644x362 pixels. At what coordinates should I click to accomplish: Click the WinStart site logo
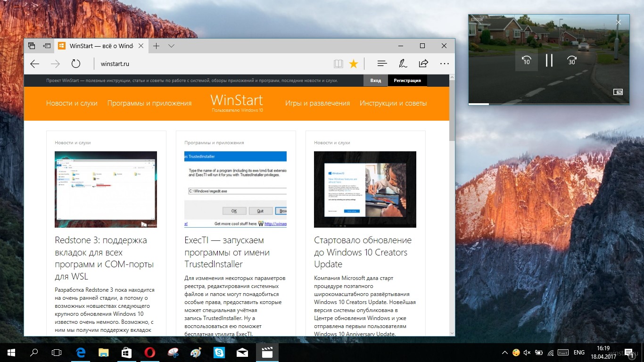(237, 102)
